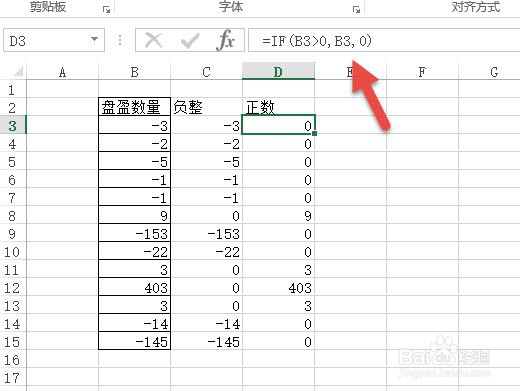Select row 16 header

(13, 360)
